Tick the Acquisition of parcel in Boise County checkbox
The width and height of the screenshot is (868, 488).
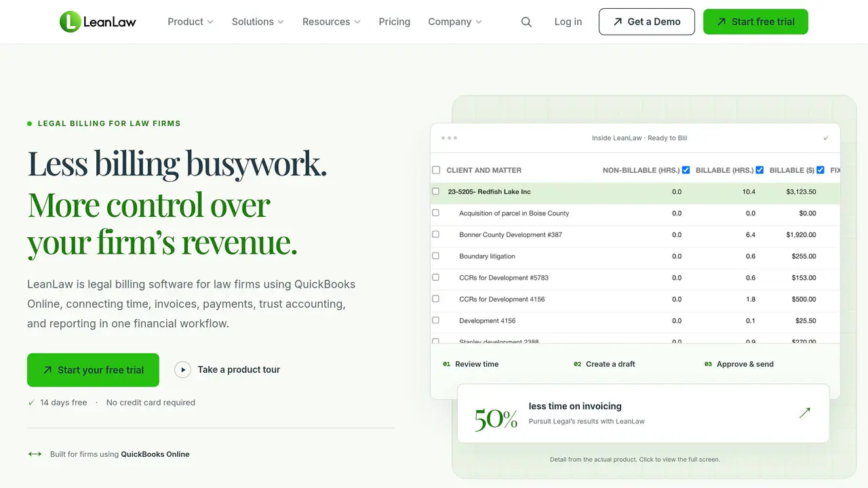tap(436, 213)
